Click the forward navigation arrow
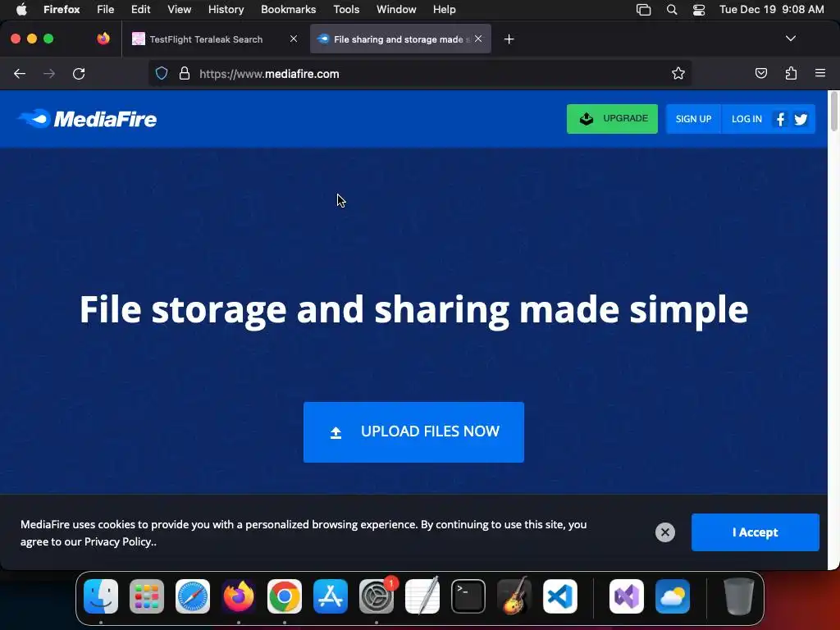 click(x=49, y=73)
